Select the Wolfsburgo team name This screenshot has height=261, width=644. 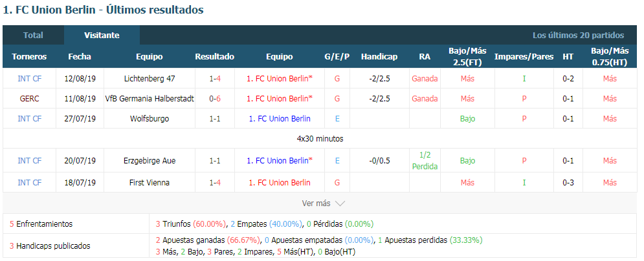click(150, 119)
